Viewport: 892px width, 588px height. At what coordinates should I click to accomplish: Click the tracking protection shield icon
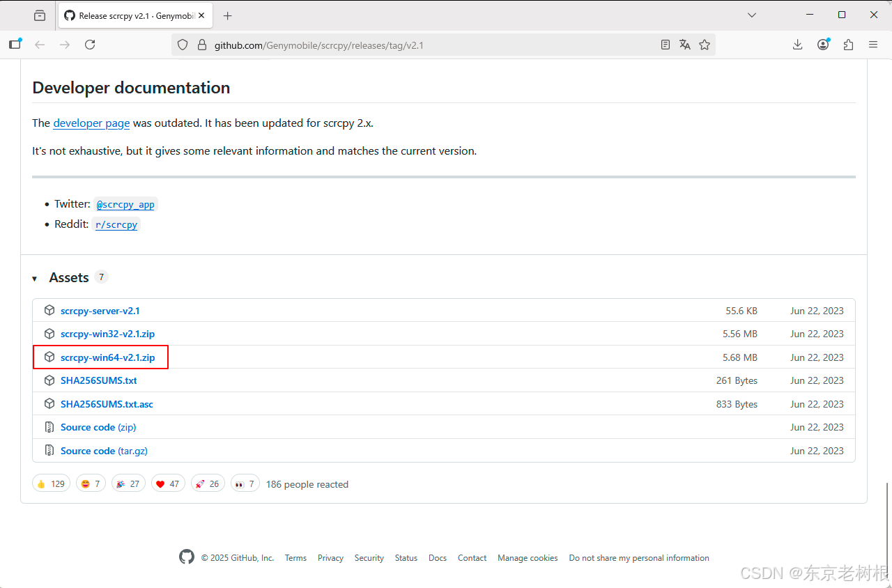[183, 45]
